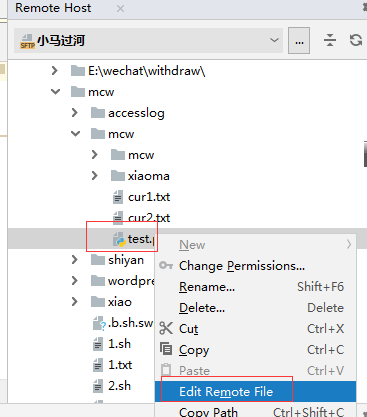The width and height of the screenshot is (367, 417).
Task: Choose Rename... from context menu
Action: (x=255, y=287)
